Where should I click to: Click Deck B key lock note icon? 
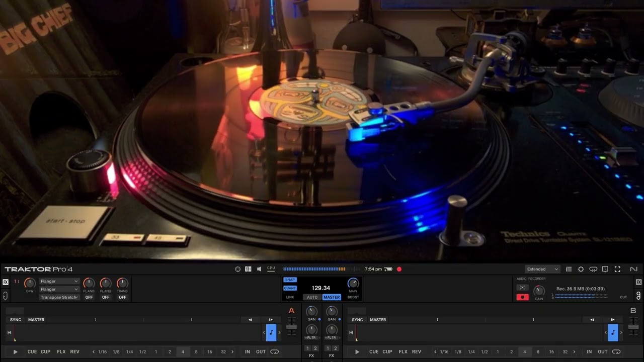click(x=613, y=332)
